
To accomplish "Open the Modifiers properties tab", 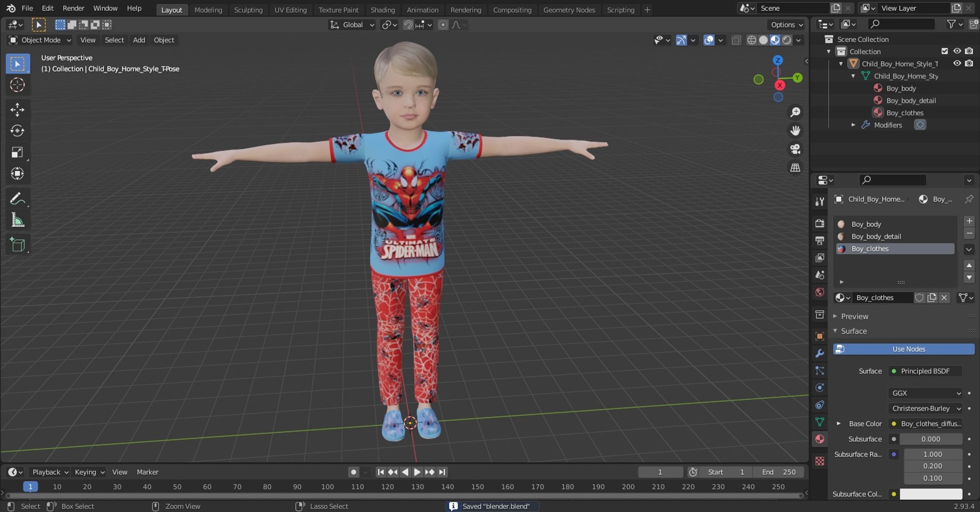I will pyautogui.click(x=820, y=353).
